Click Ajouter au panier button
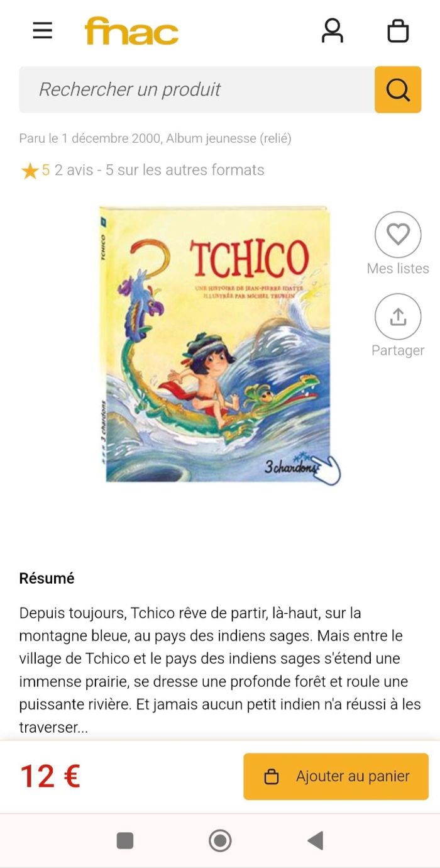 336,777
